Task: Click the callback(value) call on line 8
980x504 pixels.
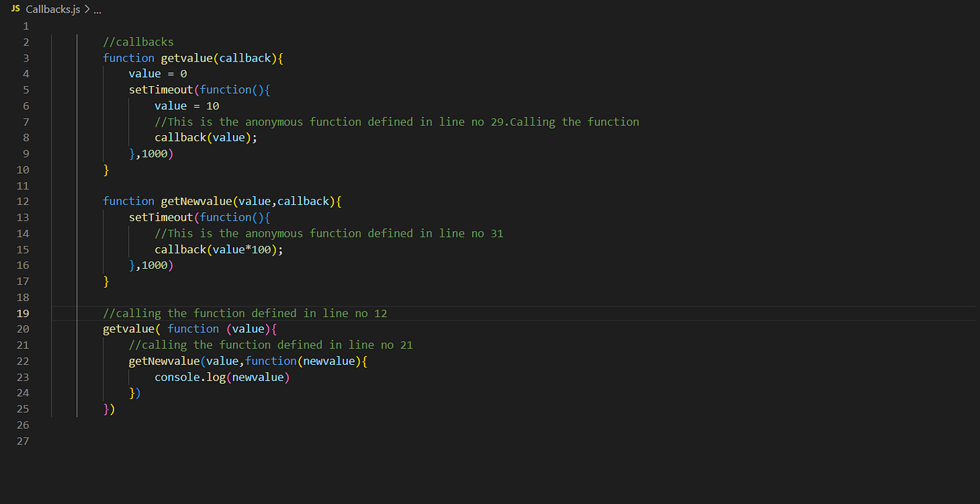Action: 205,137
